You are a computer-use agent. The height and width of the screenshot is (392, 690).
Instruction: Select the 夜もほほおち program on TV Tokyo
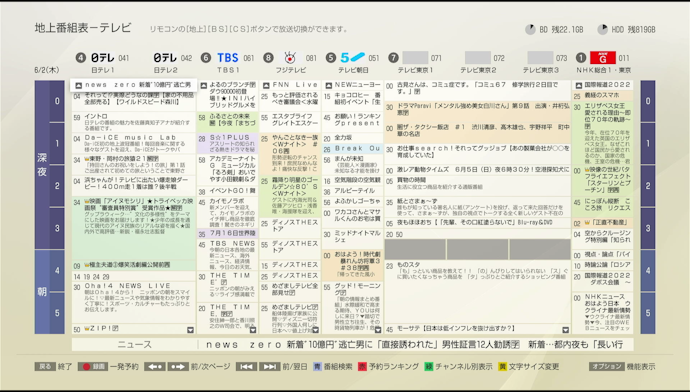[x=477, y=223]
